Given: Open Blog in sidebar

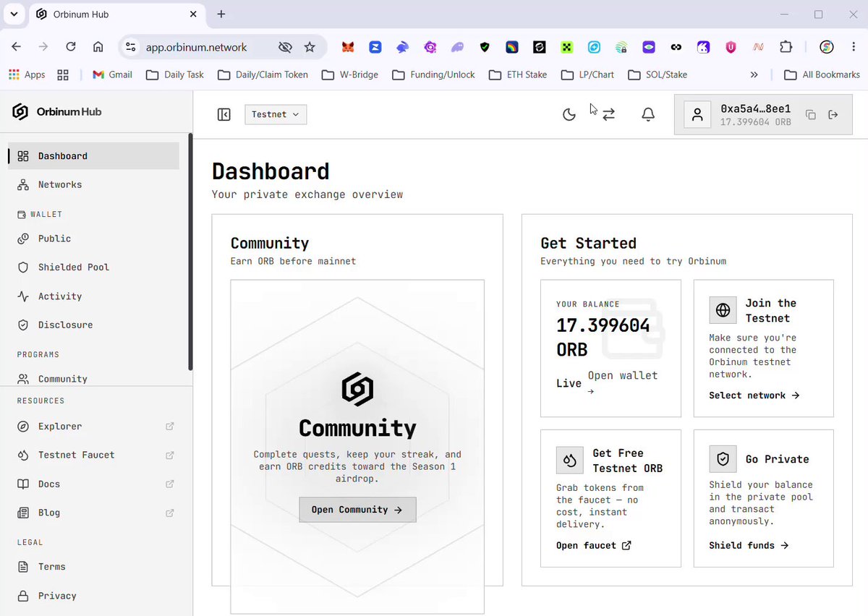Looking at the screenshot, I should [x=94, y=513].
